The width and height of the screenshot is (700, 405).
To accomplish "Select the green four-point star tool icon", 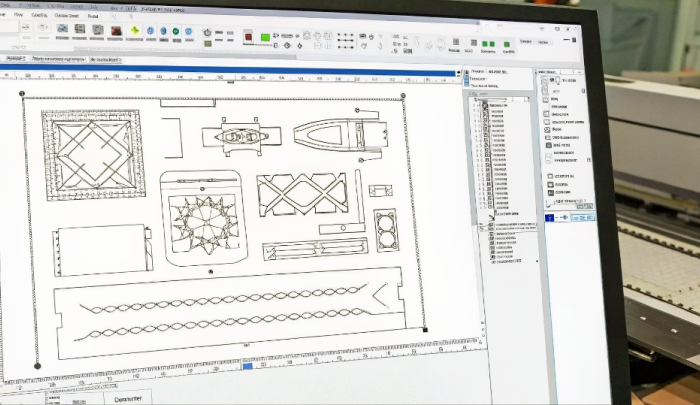I will pos(133,31).
